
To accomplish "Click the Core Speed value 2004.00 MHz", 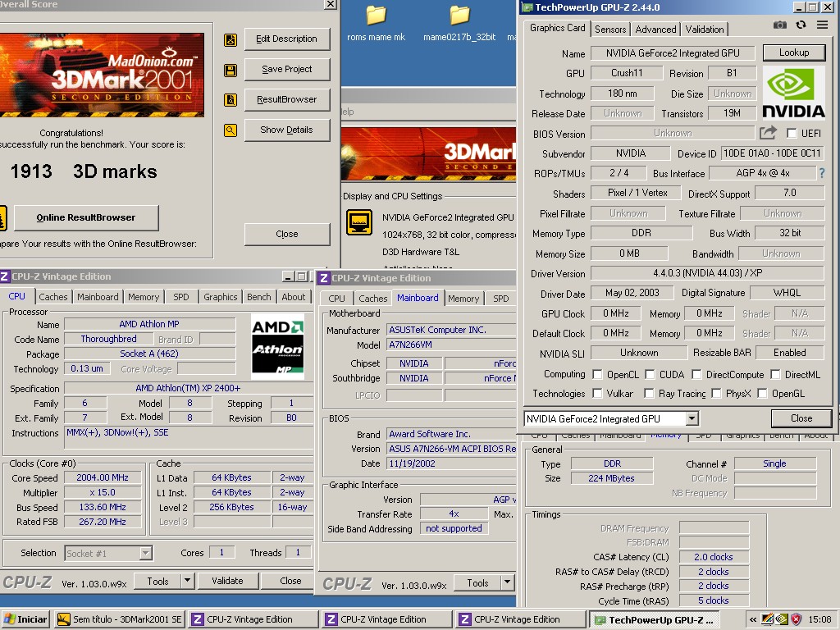I will pyautogui.click(x=103, y=477).
